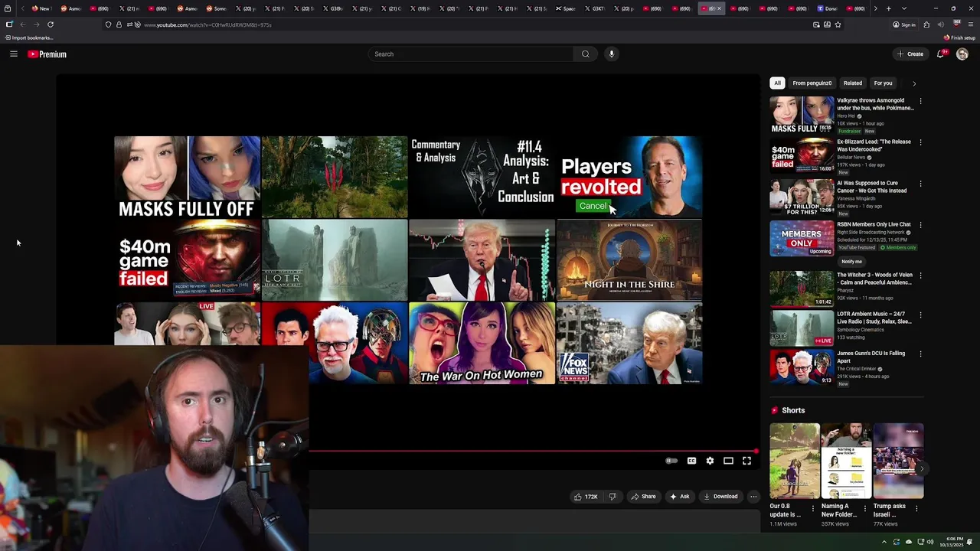Click the Share button

(x=643, y=497)
